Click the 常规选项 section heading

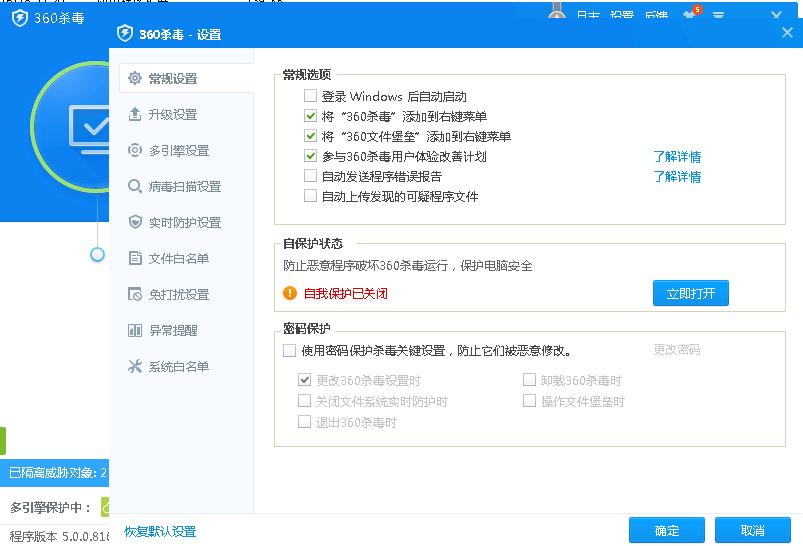307,75
